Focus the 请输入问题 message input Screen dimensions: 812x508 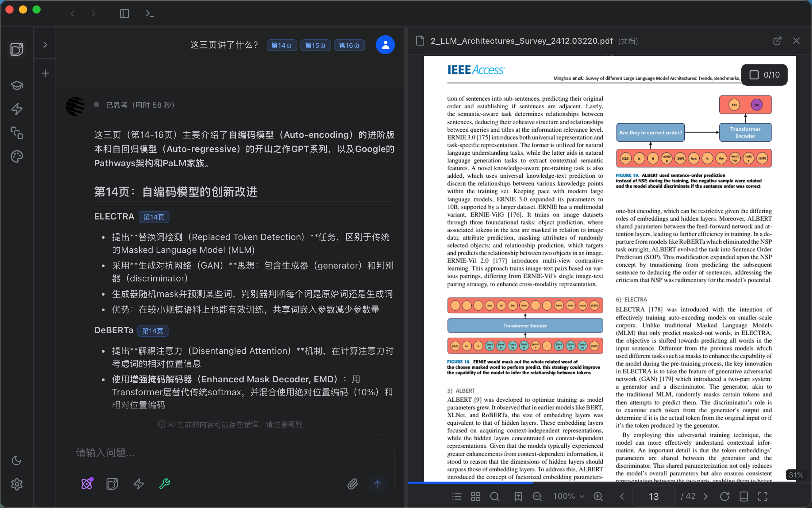coord(230,453)
